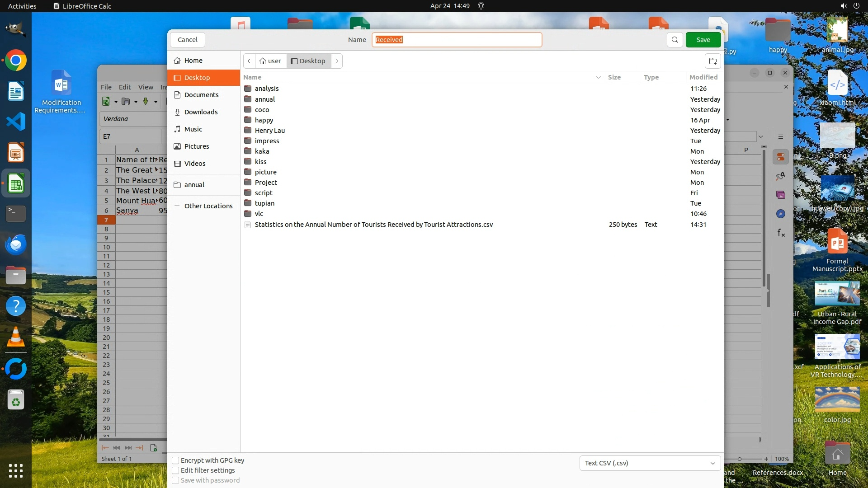Open Other Locations in sidebar
The width and height of the screenshot is (868, 488).
click(x=208, y=206)
